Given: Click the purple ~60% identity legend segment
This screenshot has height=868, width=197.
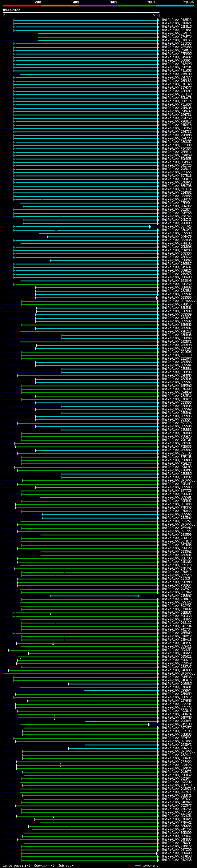Looking at the screenshot, I should 99,6.
